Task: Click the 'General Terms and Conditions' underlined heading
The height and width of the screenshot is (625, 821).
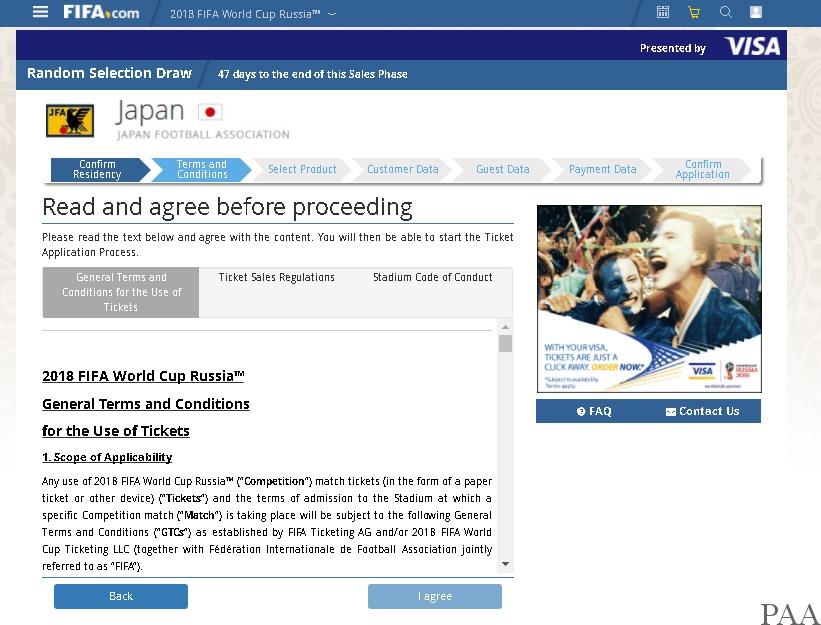Action: coord(146,404)
